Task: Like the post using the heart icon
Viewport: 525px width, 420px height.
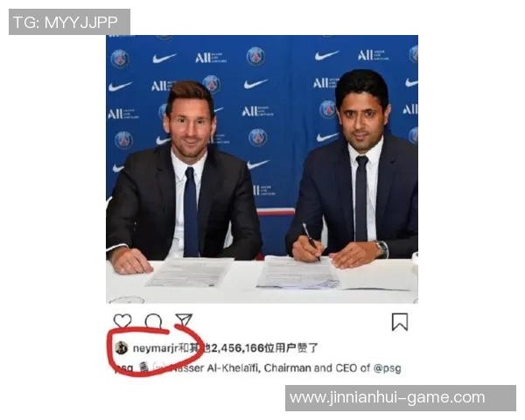Action: (x=122, y=321)
